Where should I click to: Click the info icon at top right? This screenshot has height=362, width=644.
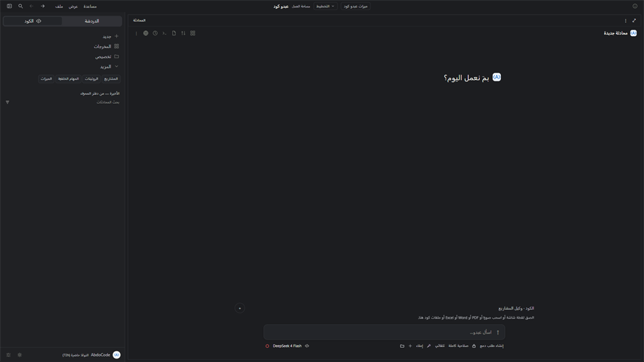tap(635, 6)
